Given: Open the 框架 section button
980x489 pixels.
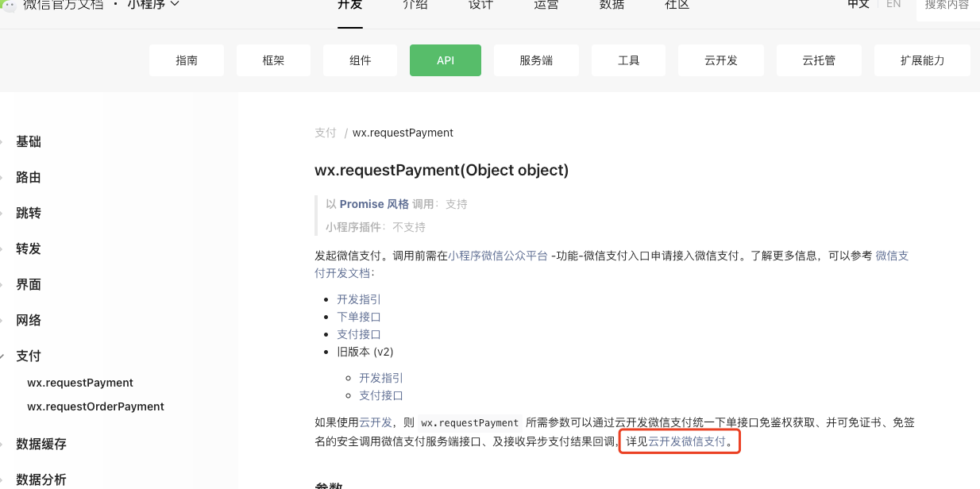Looking at the screenshot, I should click(273, 60).
